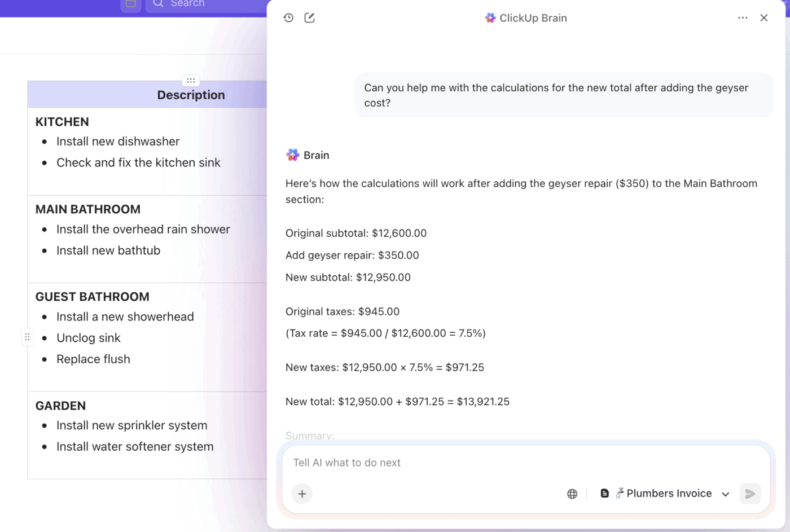This screenshot has width=790, height=532.
Task: Click the MAIN BATHROOM section heading
Action: pyautogui.click(x=88, y=209)
